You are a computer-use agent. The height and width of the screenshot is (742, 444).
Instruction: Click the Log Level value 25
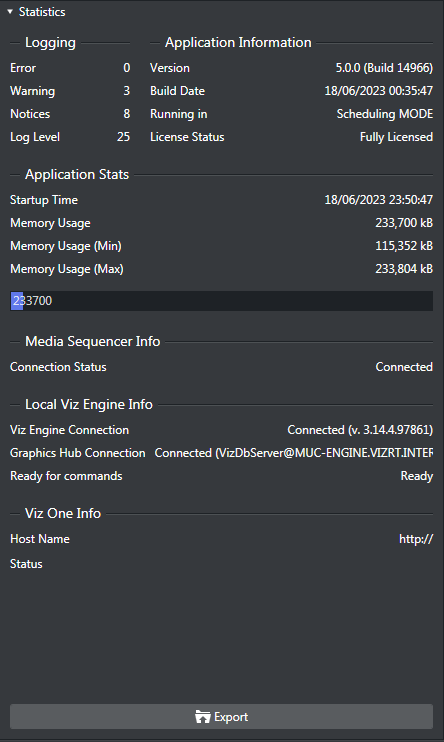(x=124, y=137)
